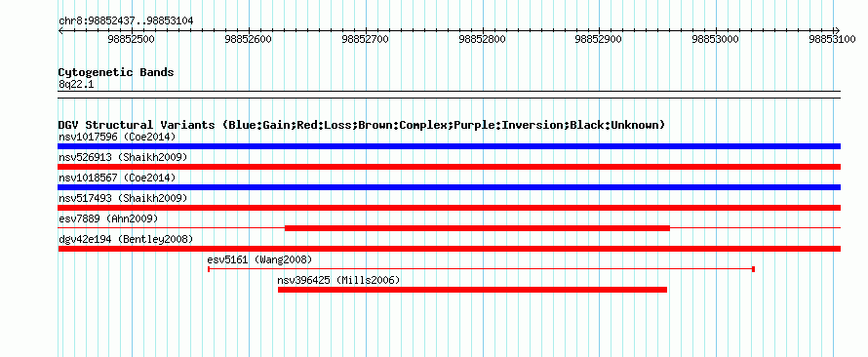Click the nsv526913 (Shaikh2009) label
Screen dimensions: 868x357
coord(123,157)
